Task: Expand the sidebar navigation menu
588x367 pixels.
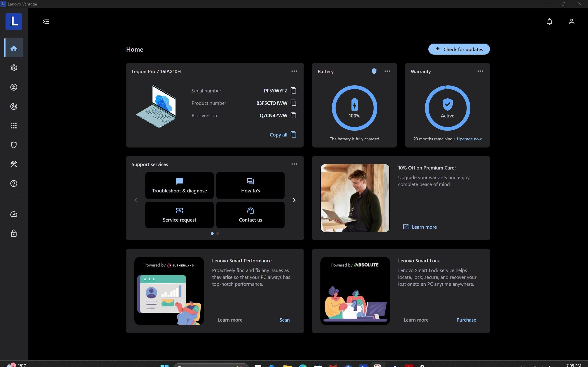Action: (46, 22)
